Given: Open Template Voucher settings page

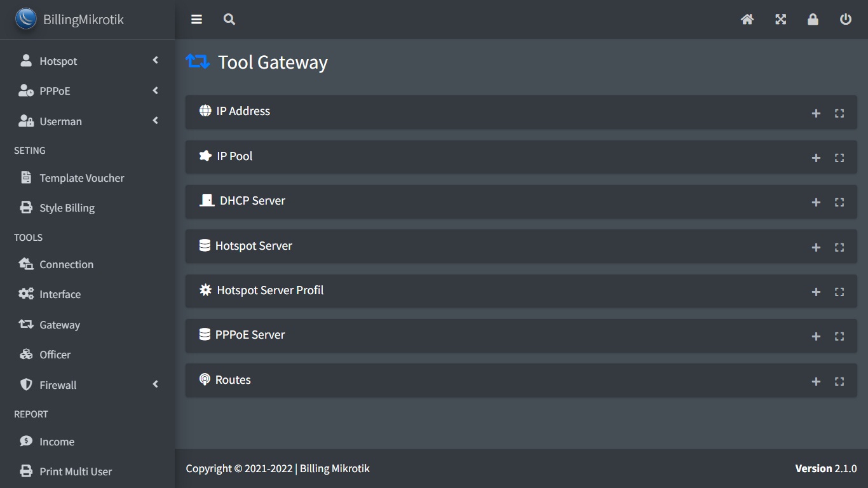Looking at the screenshot, I should tap(81, 178).
